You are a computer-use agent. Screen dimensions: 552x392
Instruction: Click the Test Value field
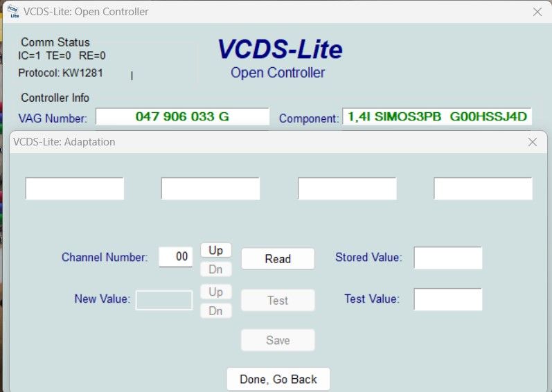[448, 299]
